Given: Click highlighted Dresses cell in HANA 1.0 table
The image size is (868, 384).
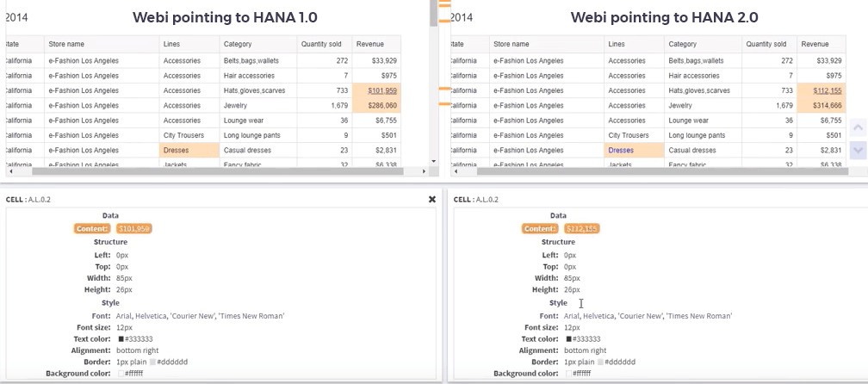Looking at the screenshot, I should (189, 150).
